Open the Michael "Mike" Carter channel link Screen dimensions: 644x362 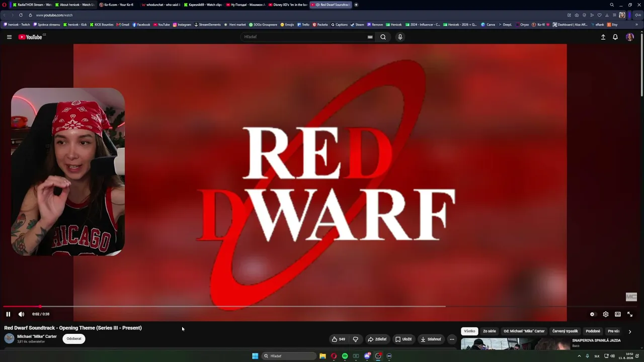pos(37,336)
